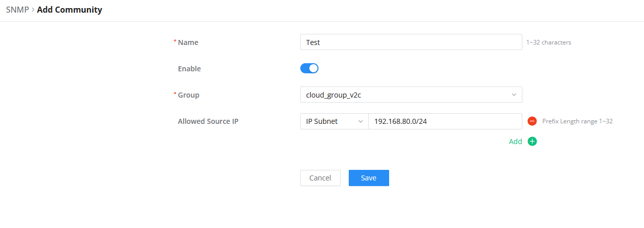
Task: Open the IP Subnet type dropdown
Action: click(x=334, y=121)
